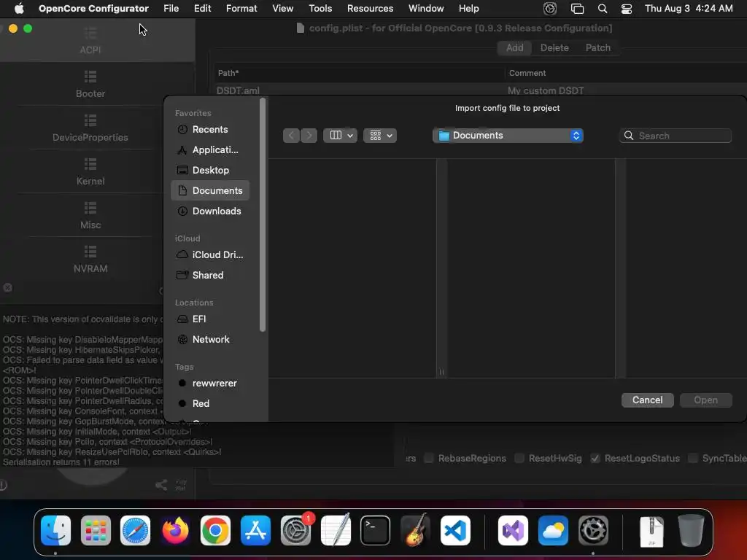
Task: Uncheck the ResetLogoStatus checkbox
Action: pyautogui.click(x=595, y=458)
